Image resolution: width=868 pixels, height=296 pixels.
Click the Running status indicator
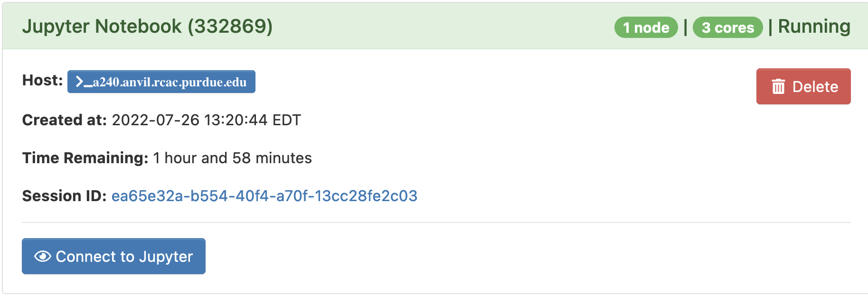pos(815,27)
